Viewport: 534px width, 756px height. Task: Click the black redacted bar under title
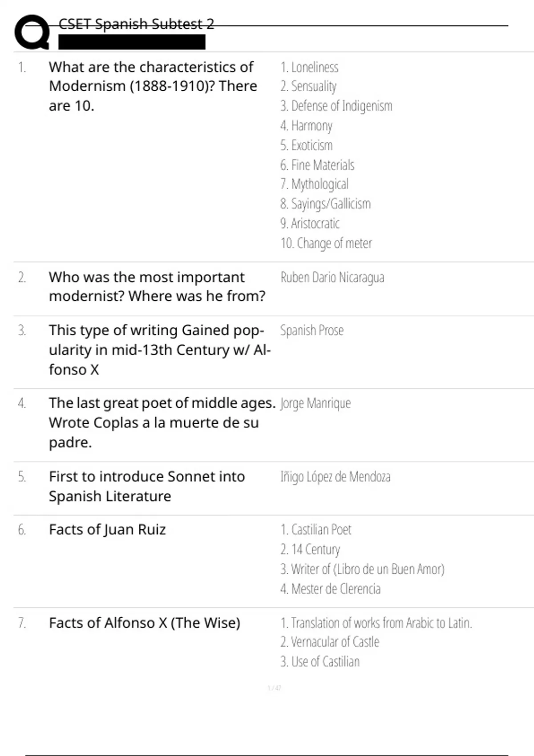(132, 42)
